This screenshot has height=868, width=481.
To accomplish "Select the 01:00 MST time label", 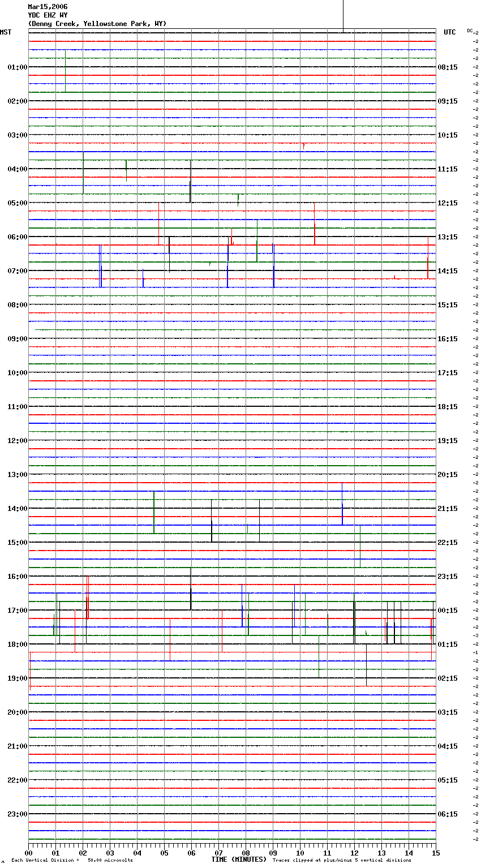I will 18,67.
